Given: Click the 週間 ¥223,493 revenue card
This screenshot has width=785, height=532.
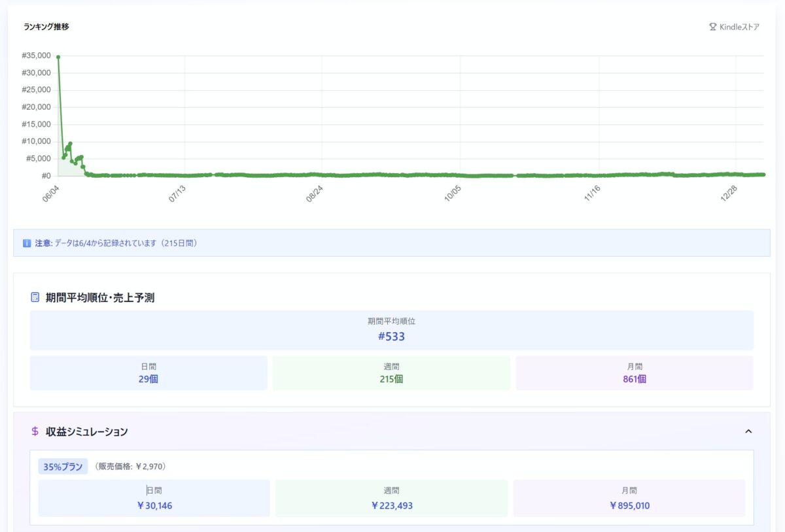Looking at the screenshot, I should pyautogui.click(x=391, y=499).
